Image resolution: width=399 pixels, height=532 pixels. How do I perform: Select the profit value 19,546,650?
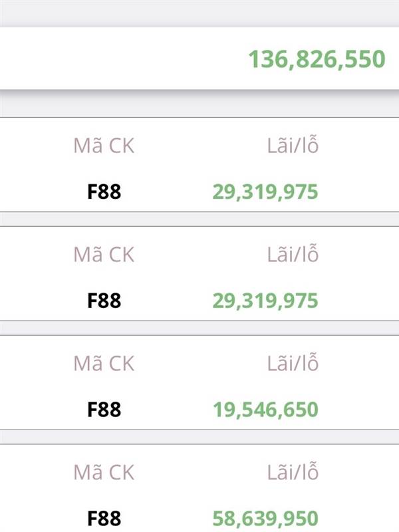pyautogui.click(x=265, y=410)
